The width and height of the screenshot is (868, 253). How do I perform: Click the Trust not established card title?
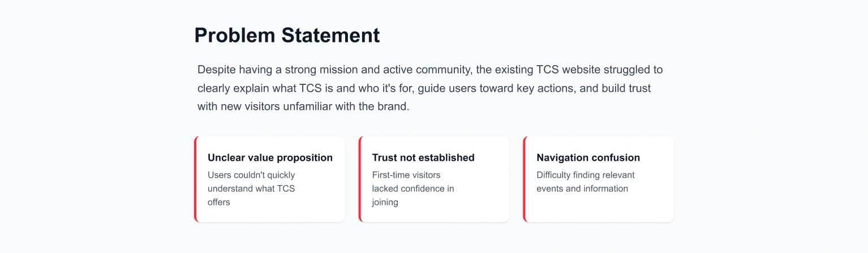(x=423, y=158)
